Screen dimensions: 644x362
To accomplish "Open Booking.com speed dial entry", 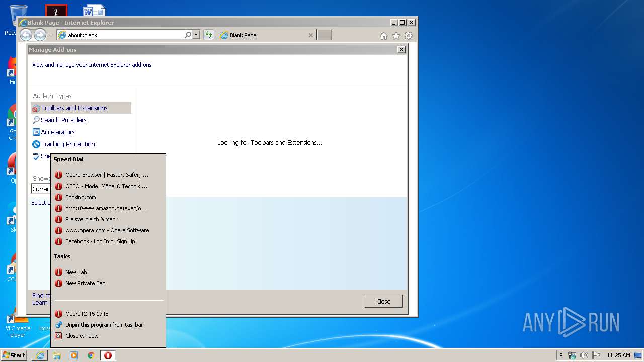I will pos(108,197).
